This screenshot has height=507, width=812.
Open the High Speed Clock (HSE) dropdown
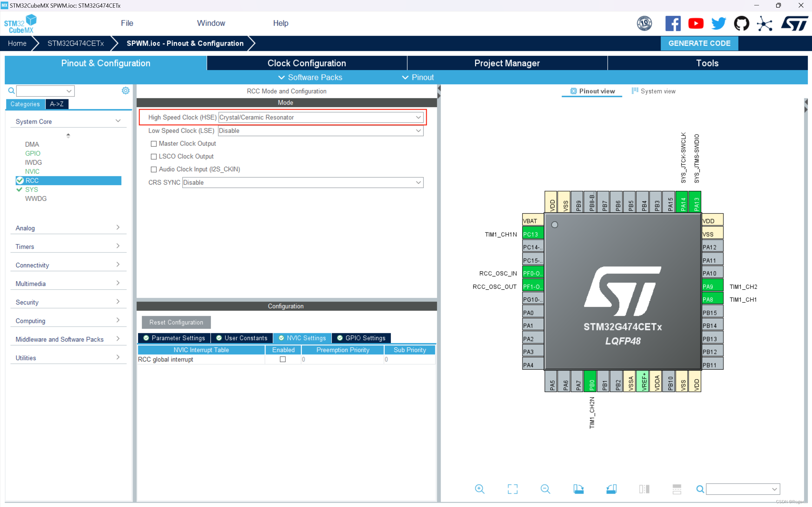pos(418,117)
